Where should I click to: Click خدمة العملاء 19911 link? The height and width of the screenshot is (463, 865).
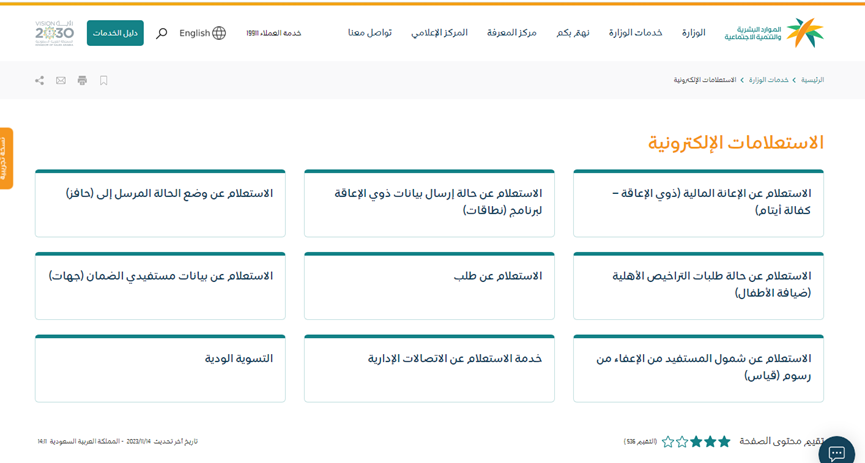pos(274,33)
